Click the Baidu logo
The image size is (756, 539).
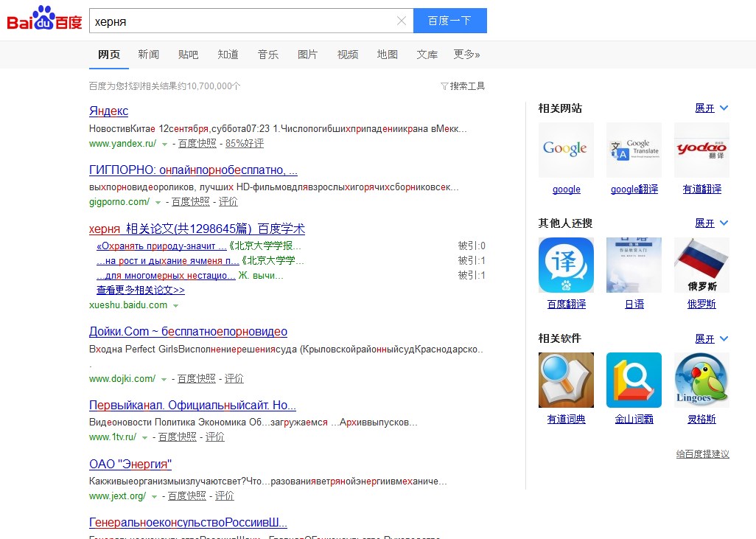pyautogui.click(x=44, y=19)
